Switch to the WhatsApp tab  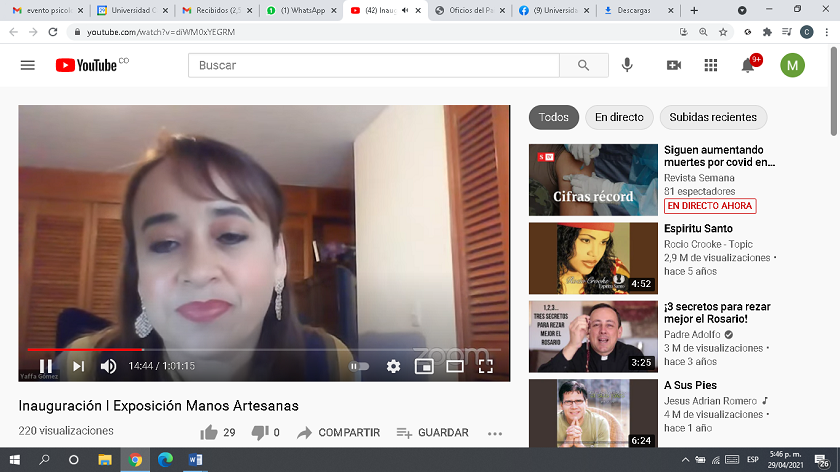[x=302, y=10]
